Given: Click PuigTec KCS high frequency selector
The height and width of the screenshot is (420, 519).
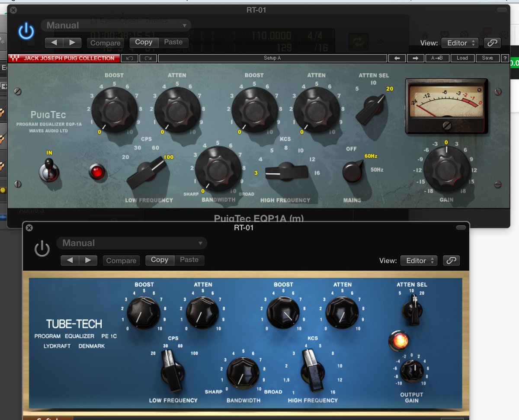Looking at the screenshot, I should point(286,172).
